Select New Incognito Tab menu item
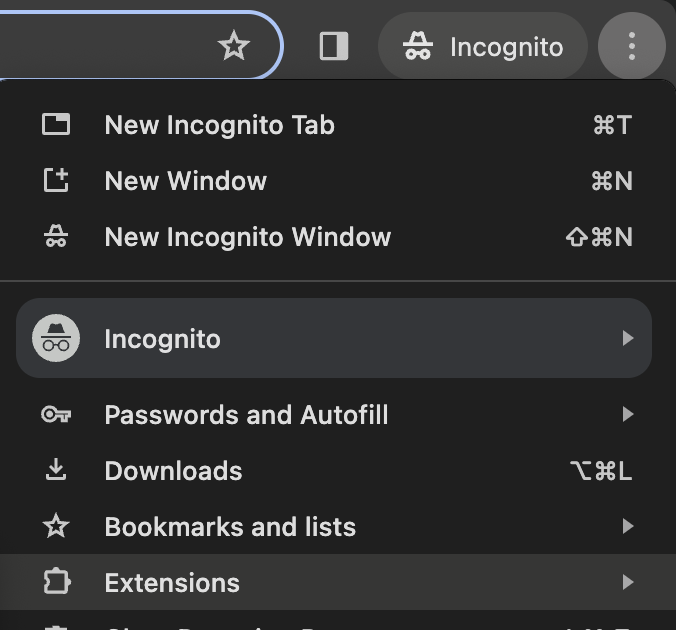This screenshot has height=630, width=676. click(220, 125)
